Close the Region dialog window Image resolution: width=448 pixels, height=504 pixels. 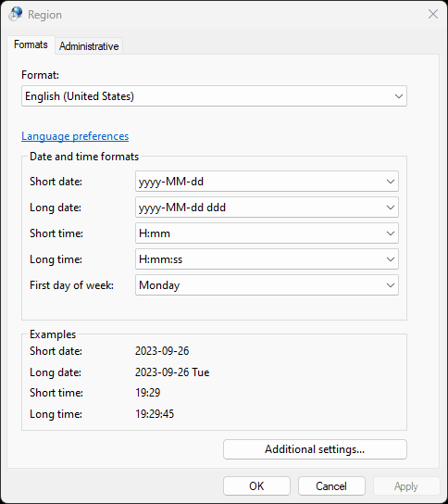(433, 14)
